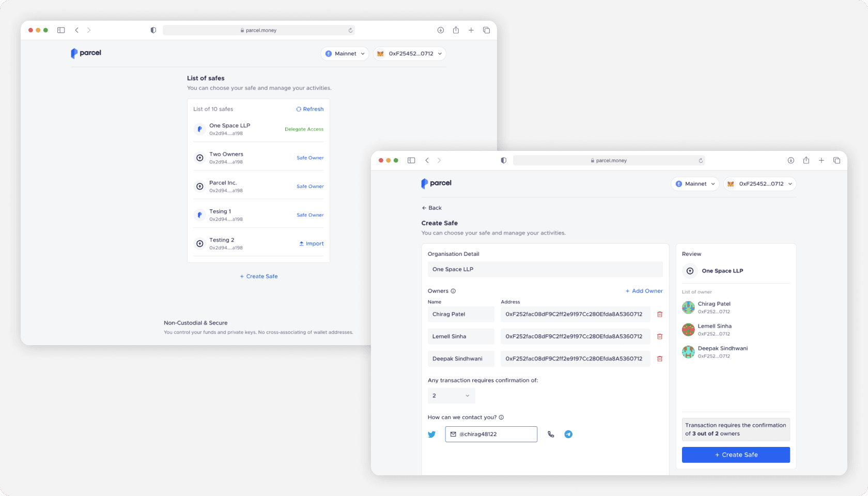The image size is (868, 496).
Task: Click the Safe Owner label for Parcel Inc.
Action: (x=311, y=187)
